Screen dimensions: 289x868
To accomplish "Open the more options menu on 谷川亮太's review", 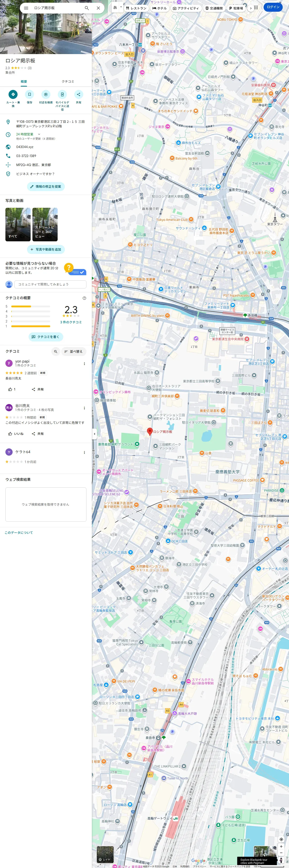I will [84, 408].
